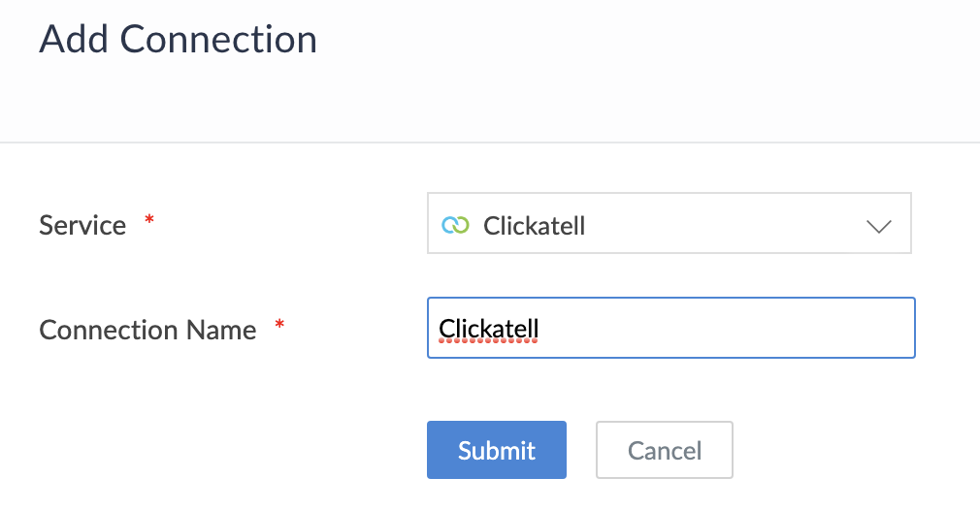Click the Cancel button

point(665,450)
